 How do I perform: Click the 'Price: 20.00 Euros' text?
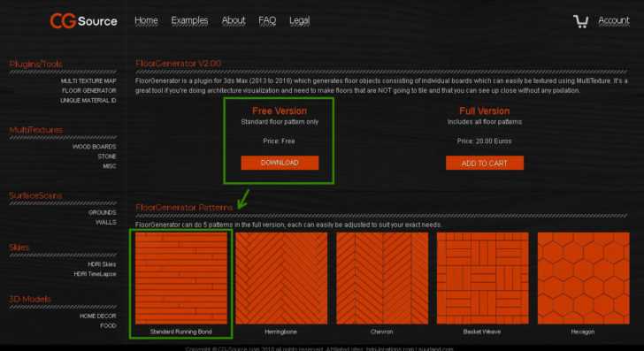[484, 141]
